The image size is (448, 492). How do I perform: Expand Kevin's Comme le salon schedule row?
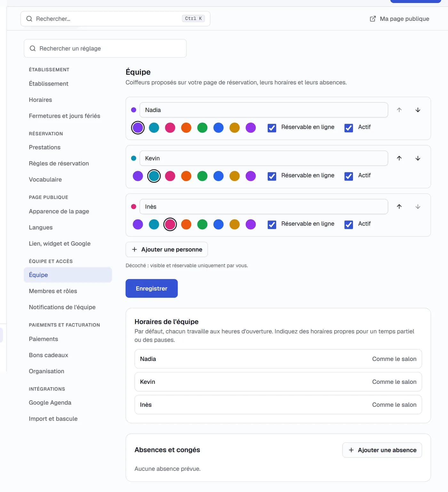tap(278, 382)
